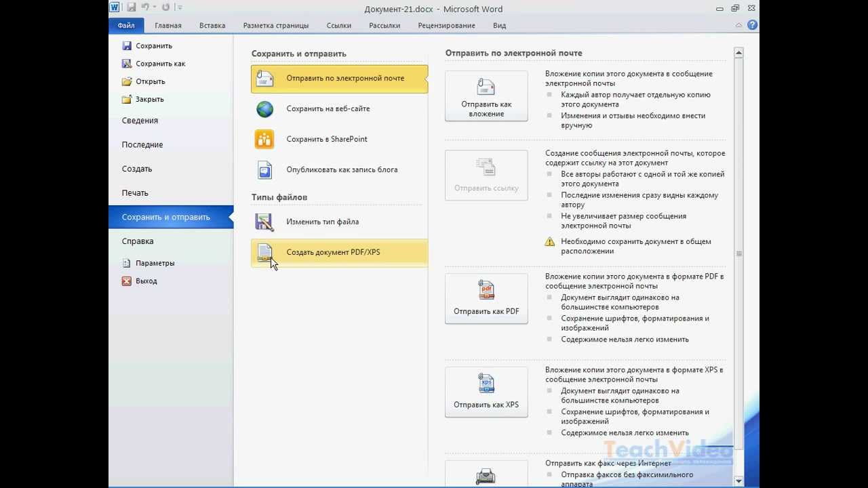Screen dimensions: 868x488
Task: Click the Отправить как вложение button
Action: (486, 96)
